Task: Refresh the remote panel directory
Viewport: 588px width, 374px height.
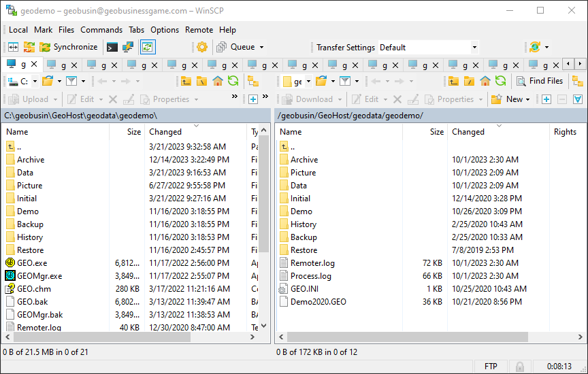Action: click(500, 81)
